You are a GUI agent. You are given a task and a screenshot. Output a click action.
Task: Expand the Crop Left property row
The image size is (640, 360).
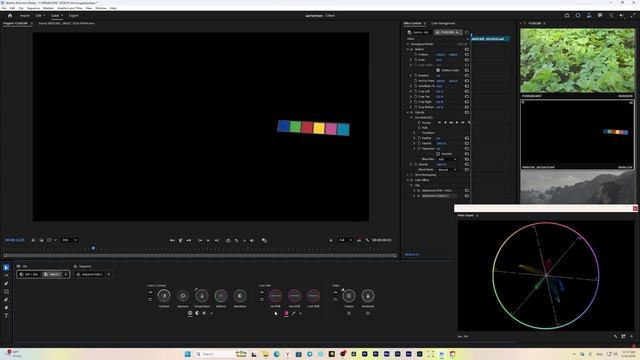tap(411, 91)
